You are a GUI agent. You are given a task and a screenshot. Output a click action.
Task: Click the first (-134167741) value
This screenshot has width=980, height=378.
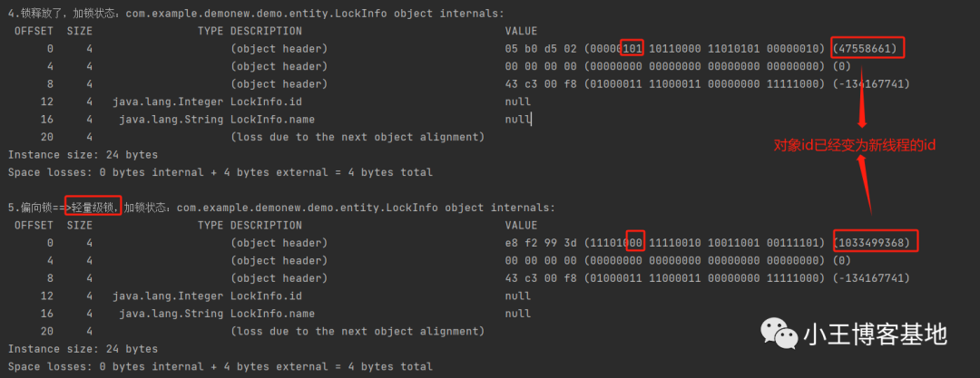[871, 83]
